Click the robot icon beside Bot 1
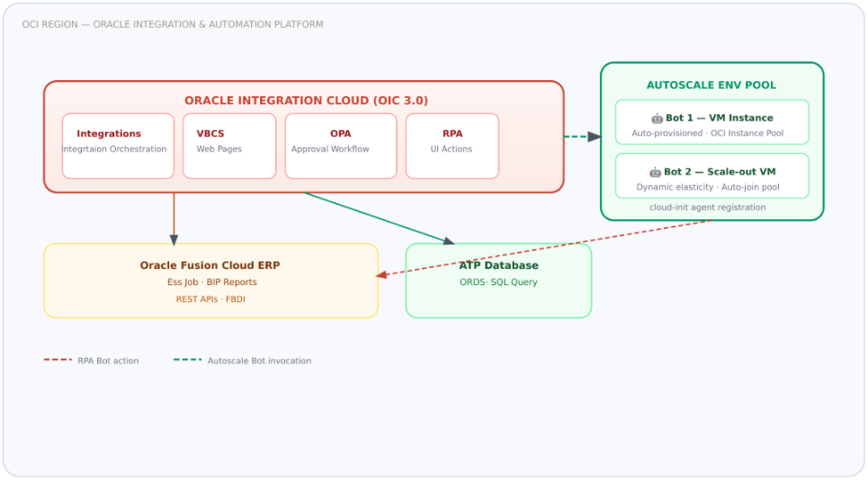The image size is (868, 480). coord(657,118)
